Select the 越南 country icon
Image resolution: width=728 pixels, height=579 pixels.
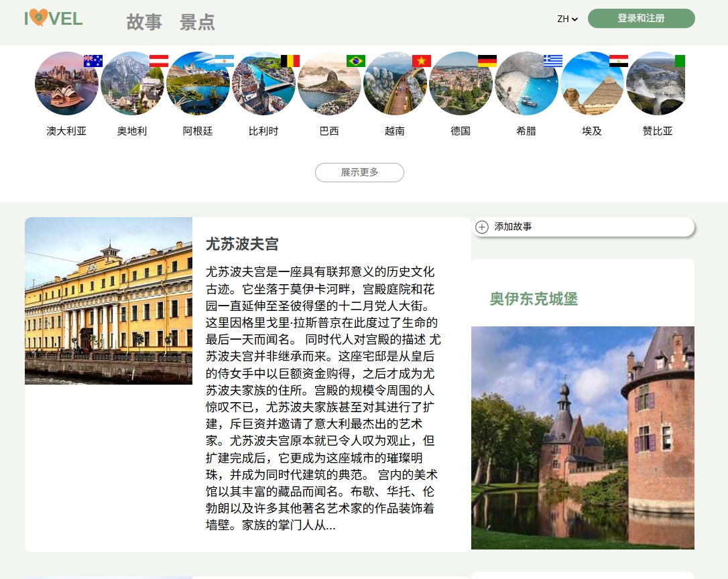[x=395, y=83]
